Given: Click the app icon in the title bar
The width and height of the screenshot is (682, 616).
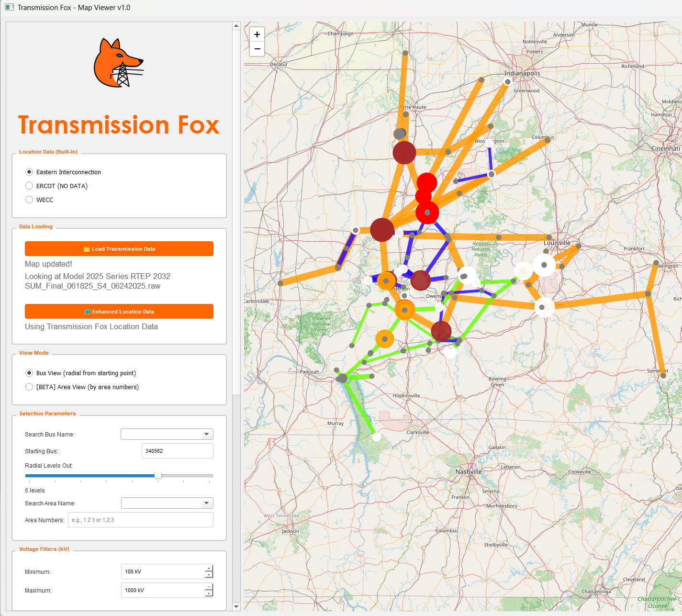Looking at the screenshot, I should [9, 7].
